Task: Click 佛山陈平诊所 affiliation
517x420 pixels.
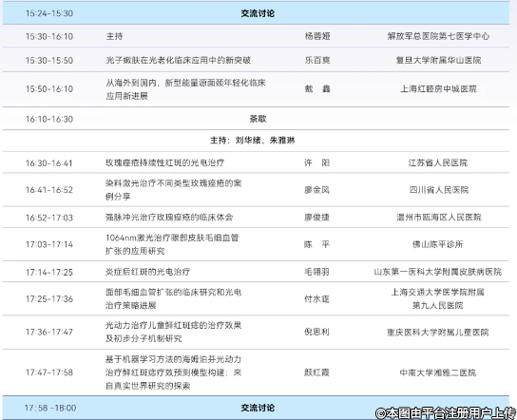Action: pos(438,244)
